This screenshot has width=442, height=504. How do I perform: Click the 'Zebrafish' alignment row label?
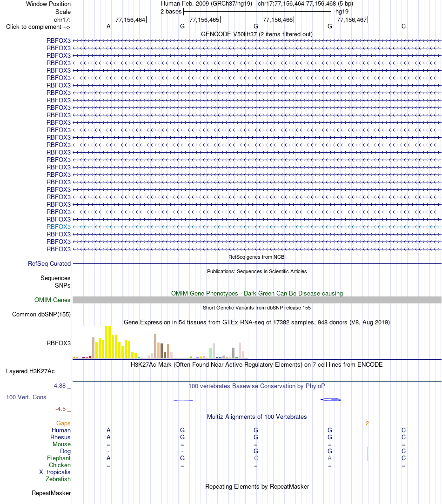58,479
